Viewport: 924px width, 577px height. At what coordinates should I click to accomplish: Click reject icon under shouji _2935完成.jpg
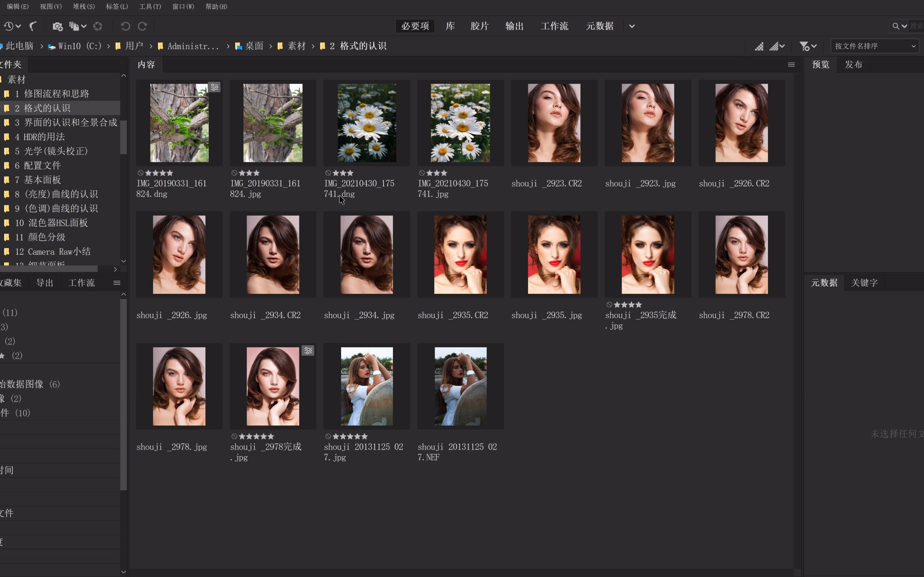pos(609,305)
